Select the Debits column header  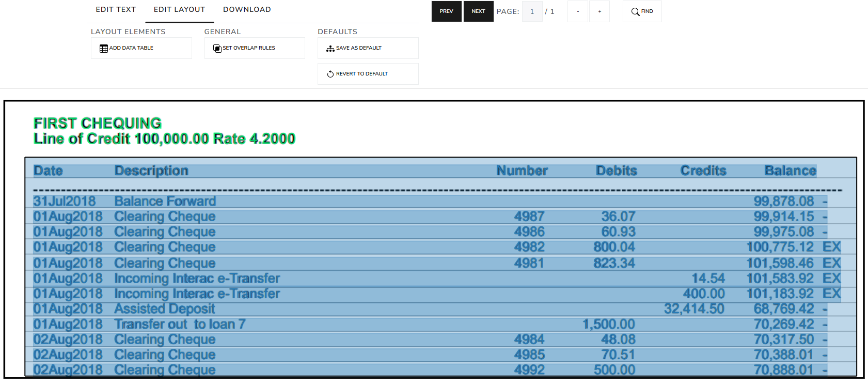click(x=617, y=171)
